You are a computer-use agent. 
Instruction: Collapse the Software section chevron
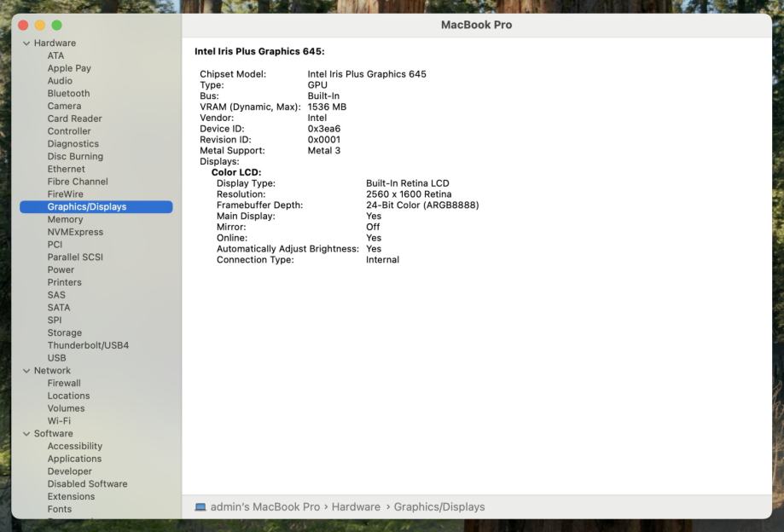pyautogui.click(x=26, y=434)
